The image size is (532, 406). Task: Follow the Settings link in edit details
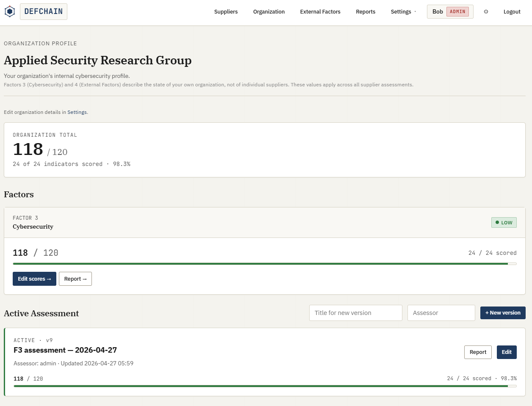tap(77, 112)
